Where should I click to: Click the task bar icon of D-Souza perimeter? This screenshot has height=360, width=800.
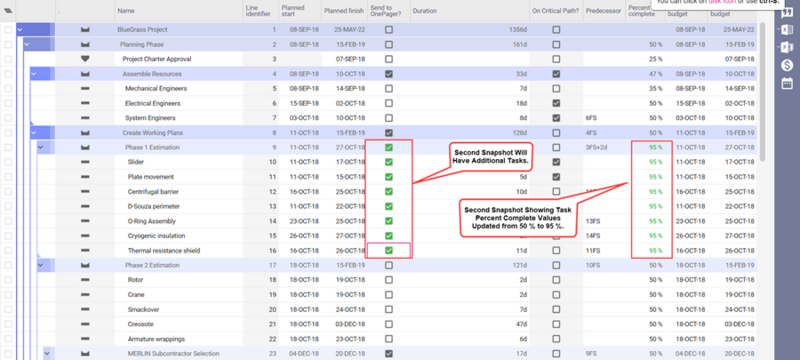coord(85,207)
